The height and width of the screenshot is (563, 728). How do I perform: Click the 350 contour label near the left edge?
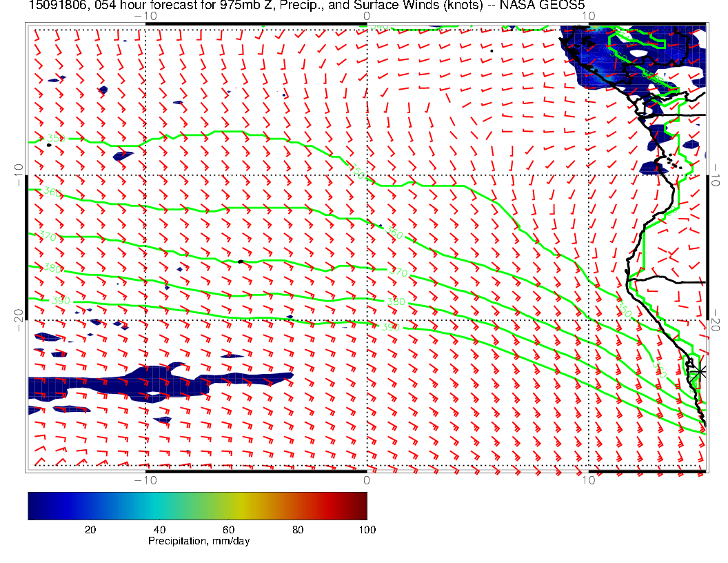pyautogui.click(x=55, y=139)
